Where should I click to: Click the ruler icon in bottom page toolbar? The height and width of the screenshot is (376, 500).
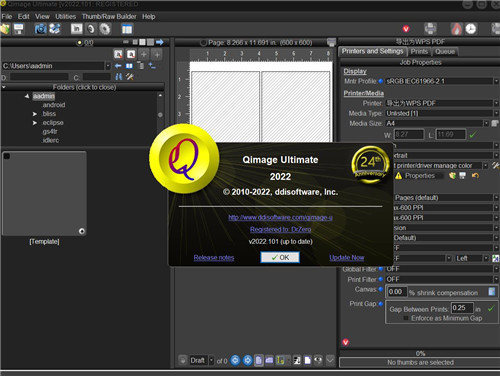pos(281,360)
